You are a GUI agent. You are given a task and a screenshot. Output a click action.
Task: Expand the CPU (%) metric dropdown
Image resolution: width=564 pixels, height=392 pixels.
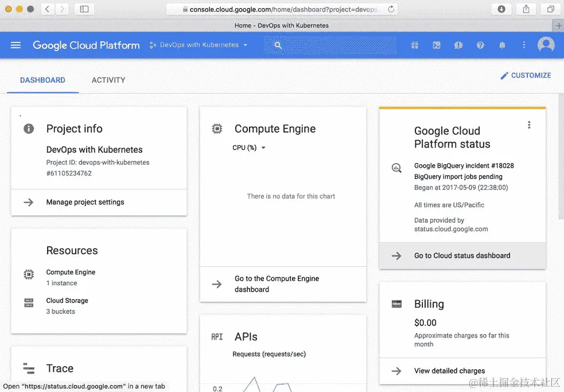[248, 148]
